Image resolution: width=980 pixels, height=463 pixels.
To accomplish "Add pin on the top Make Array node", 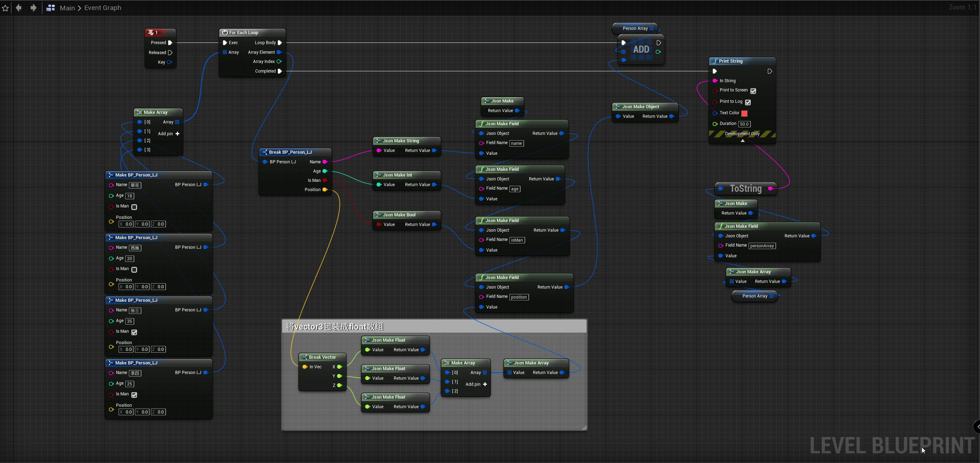I will [177, 134].
